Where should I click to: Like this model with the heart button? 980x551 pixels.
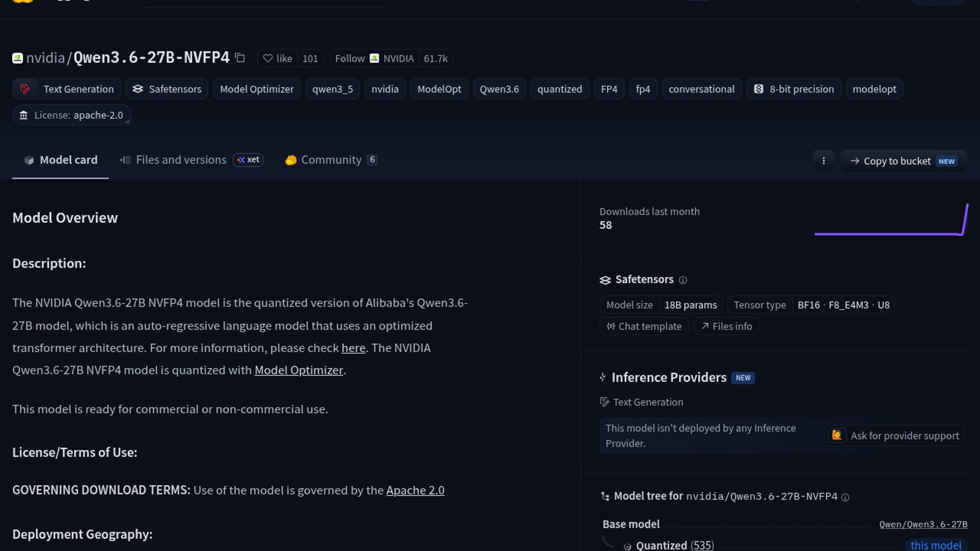click(278, 59)
